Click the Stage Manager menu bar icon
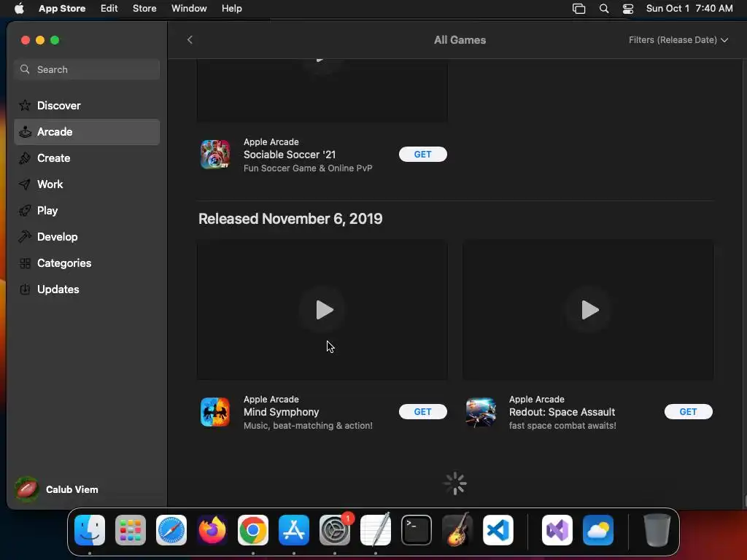The height and width of the screenshot is (560, 747). click(578, 9)
